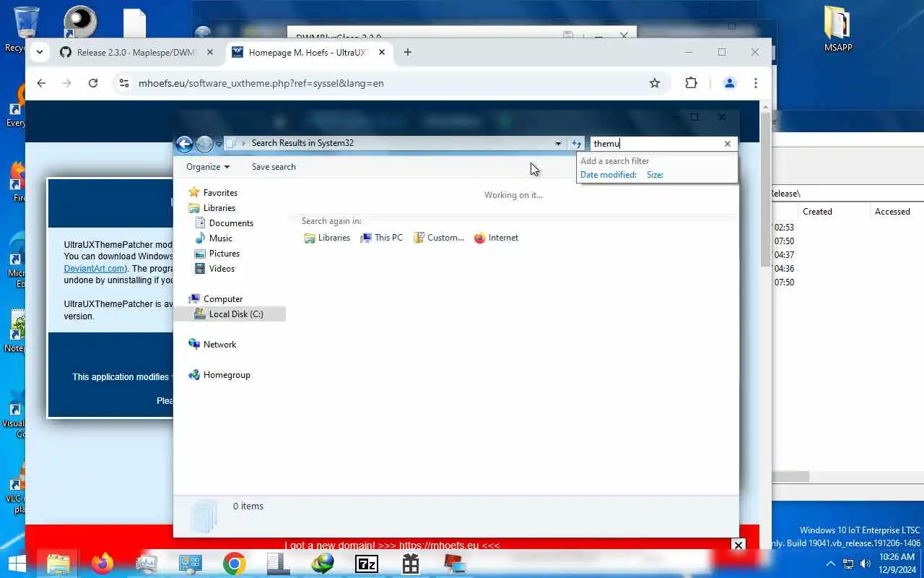Viewport: 924px width, 578px height.
Task: Add the 'Date modified:' search filter
Action: [609, 175]
